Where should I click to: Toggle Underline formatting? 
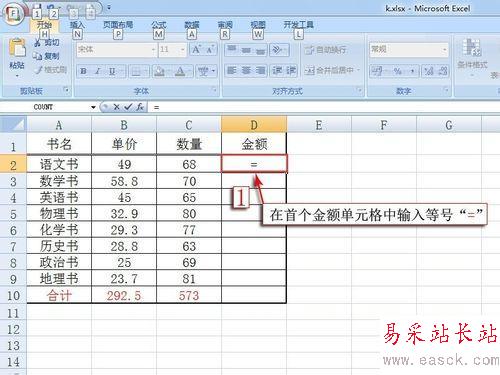click(x=112, y=71)
